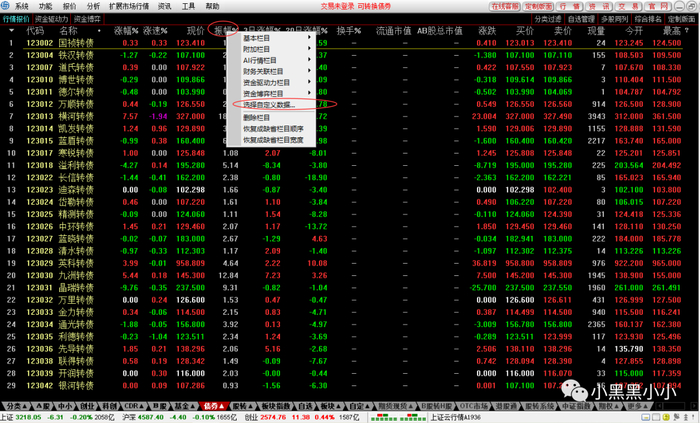Viewport: 700px width, 423px height.
Task: Open the 港股通 bottom tab
Action: tap(505, 406)
